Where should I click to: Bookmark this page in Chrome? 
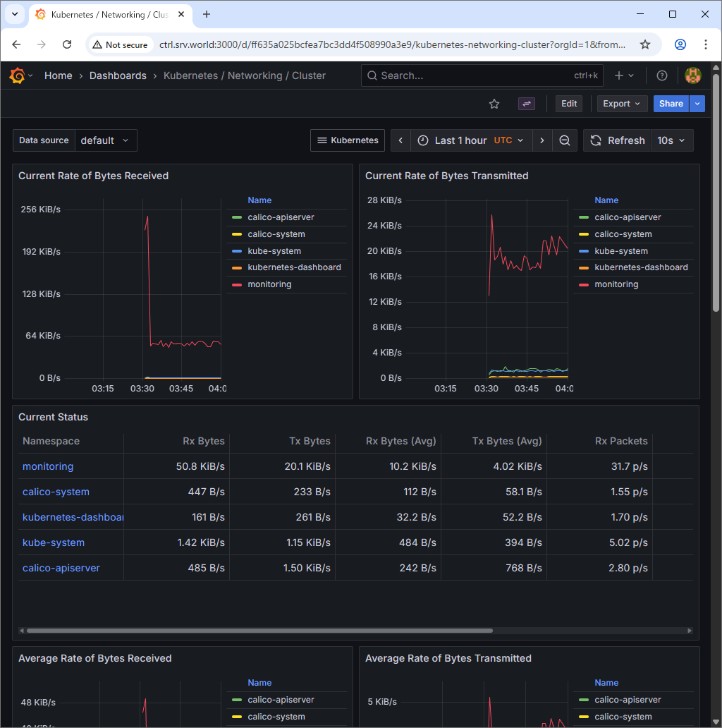point(644,44)
